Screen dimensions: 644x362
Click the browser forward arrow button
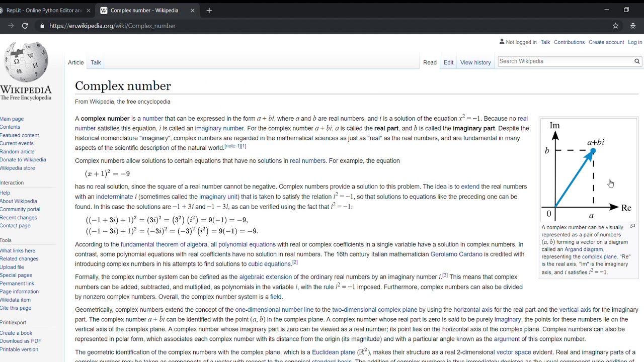click(x=11, y=26)
